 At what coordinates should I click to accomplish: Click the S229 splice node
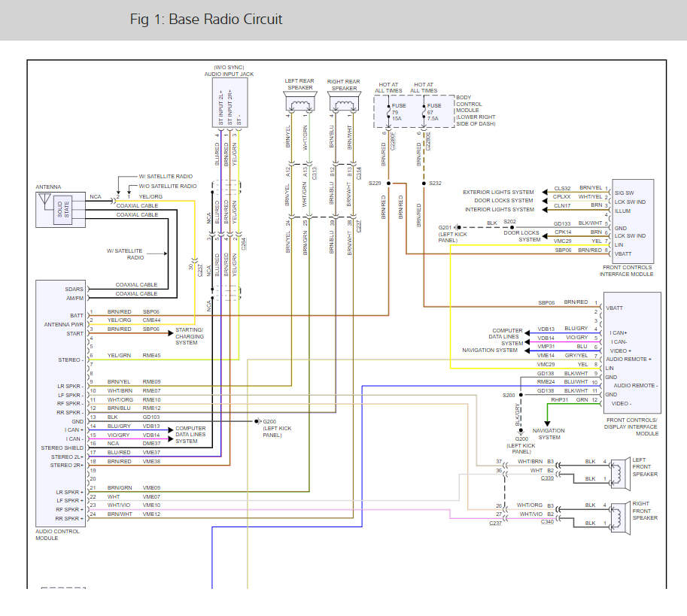point(389,183)
